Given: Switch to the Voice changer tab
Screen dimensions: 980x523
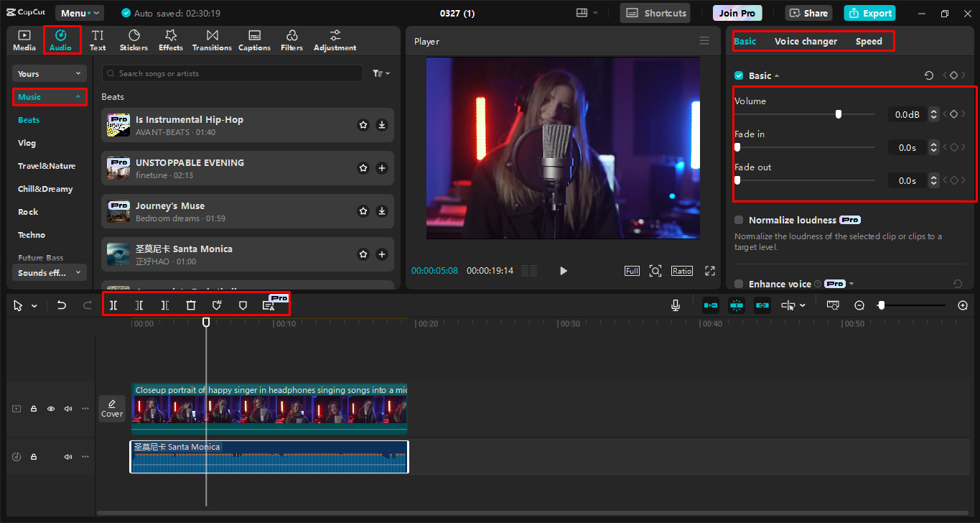Looking at the screenshot, I should 806,41.
